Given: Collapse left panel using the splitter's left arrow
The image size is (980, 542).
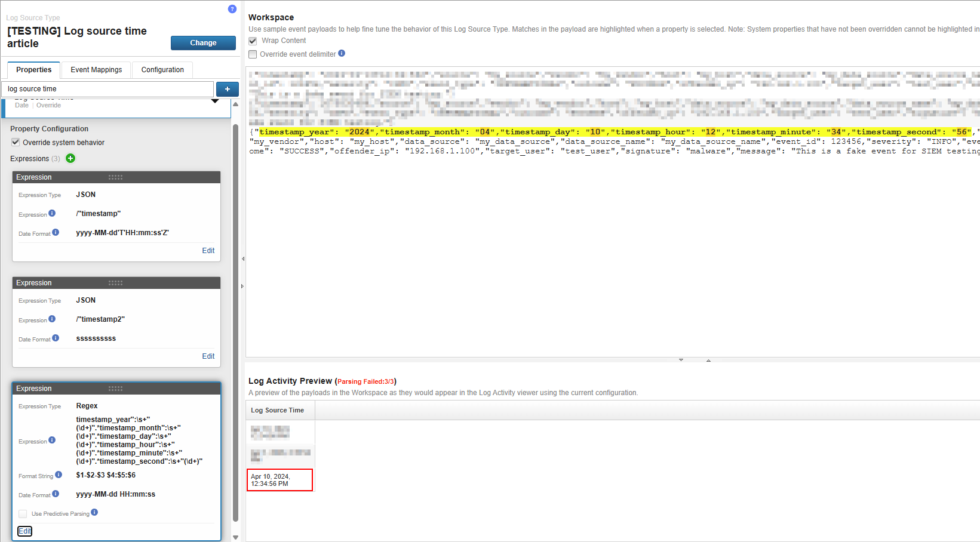Looking at the screenshot, I should [x=242, y=259].
